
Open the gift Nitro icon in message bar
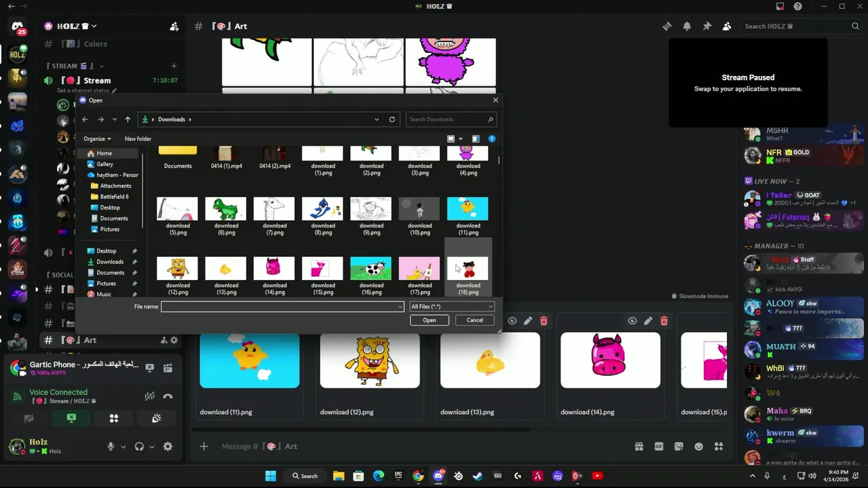click(x=639, y=447)
